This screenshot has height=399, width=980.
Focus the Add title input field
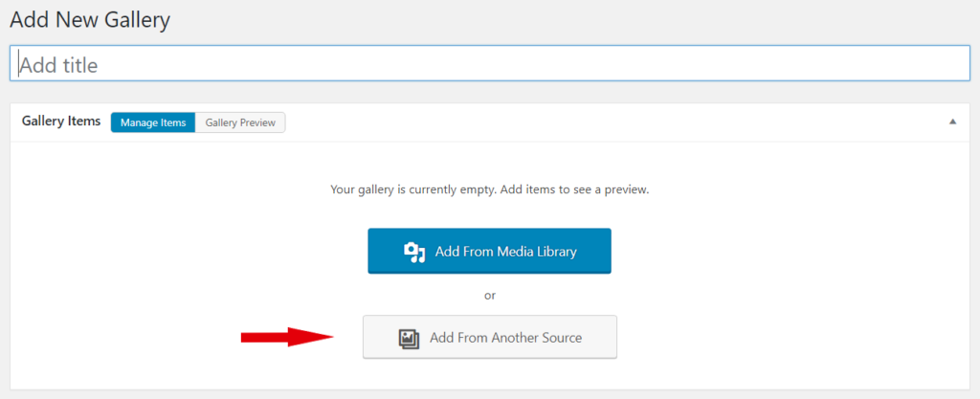pyautogui.click(x=490, y=64)
